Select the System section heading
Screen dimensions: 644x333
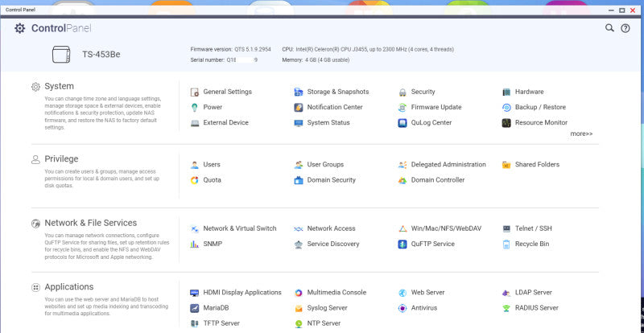[59, 86]
